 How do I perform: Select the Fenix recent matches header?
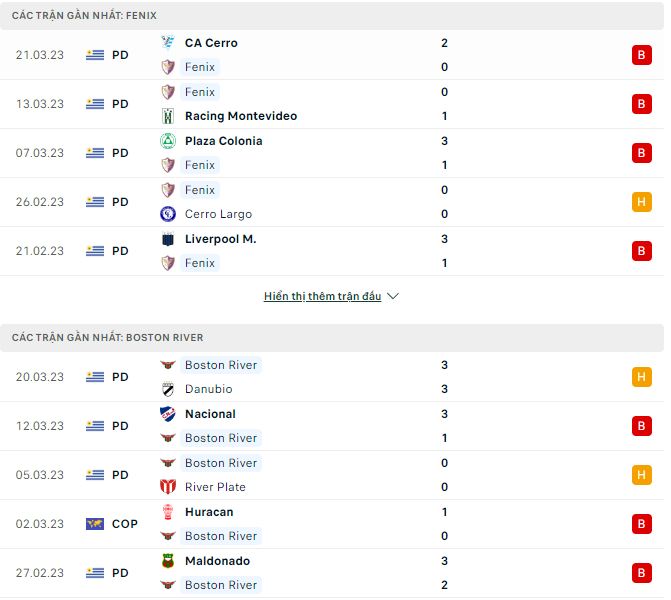coord(84,16)
